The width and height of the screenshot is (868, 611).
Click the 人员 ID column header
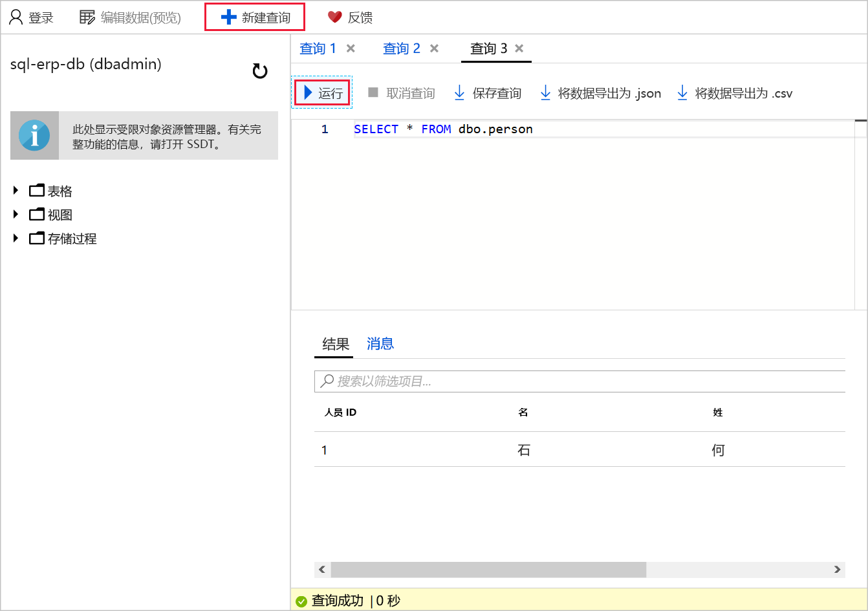pyautogui.click(x=340, y=413)
